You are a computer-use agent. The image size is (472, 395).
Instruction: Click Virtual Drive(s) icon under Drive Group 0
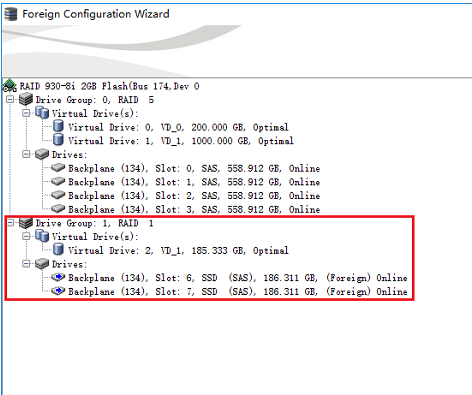click(42, 113)
